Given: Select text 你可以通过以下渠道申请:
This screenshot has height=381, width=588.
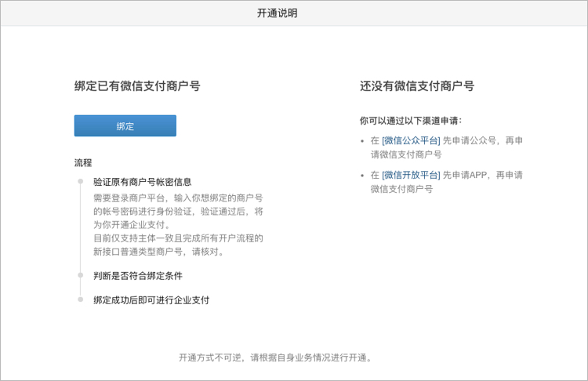Looking at the screenshot, I should click(411, 121).
